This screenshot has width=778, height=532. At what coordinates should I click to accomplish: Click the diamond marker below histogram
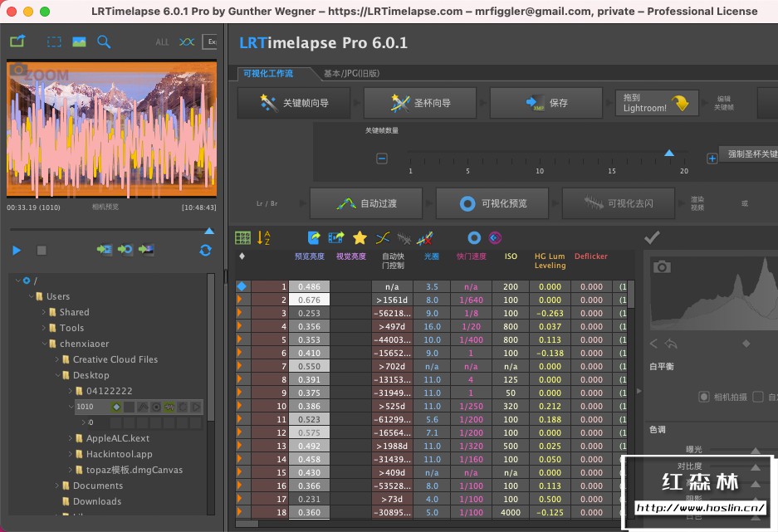click(x=746, y=344)
